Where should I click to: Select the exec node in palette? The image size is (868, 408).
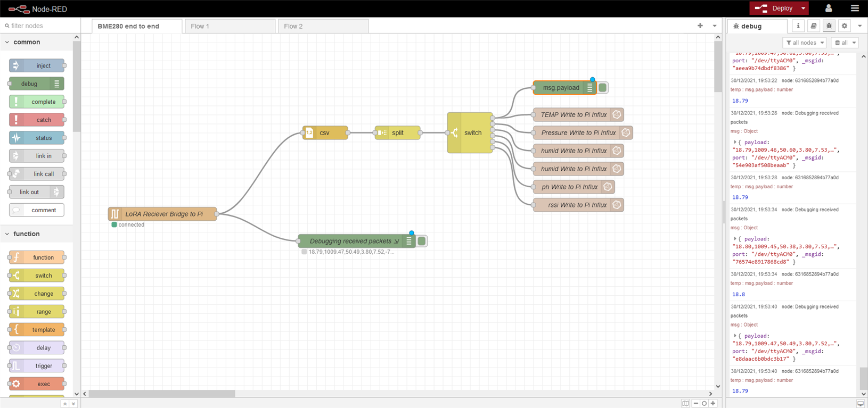(x=37, y=384)
